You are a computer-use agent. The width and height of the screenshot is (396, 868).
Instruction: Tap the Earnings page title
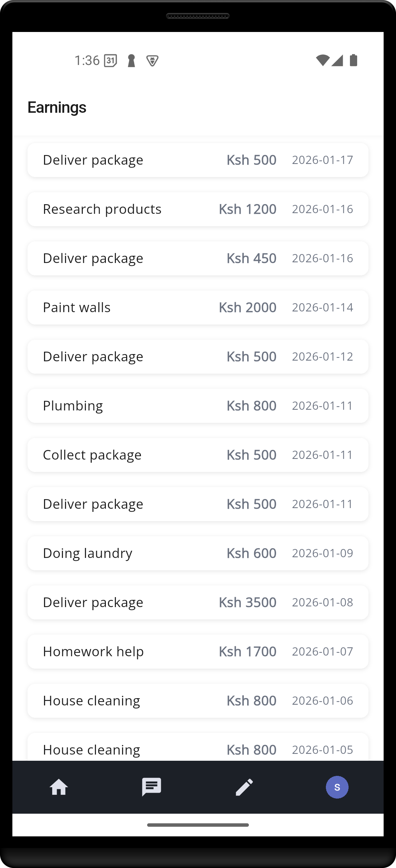tap(57, 108)
